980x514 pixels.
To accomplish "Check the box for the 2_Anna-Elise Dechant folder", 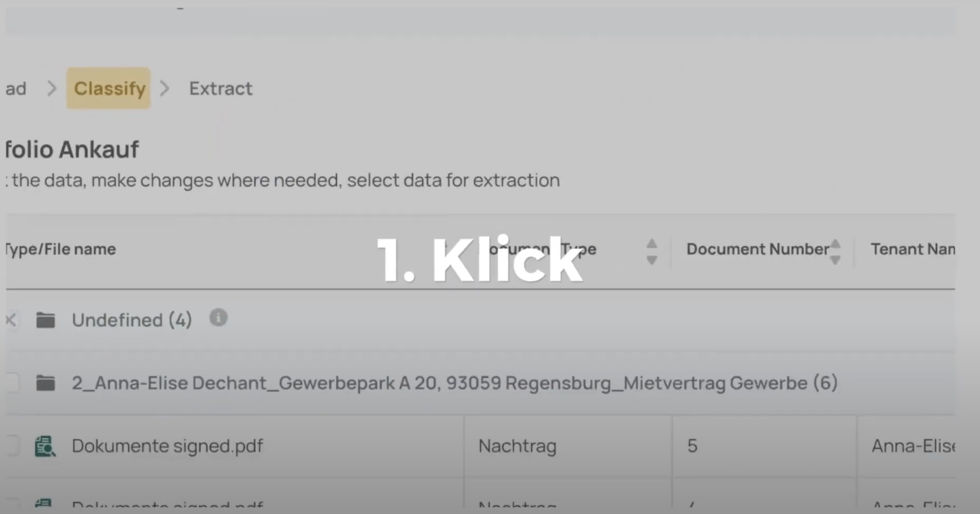I will [11, 383].
